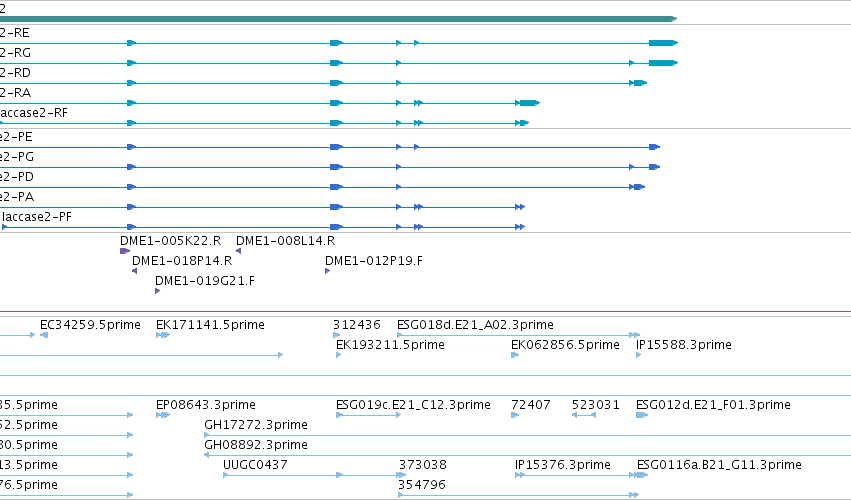This screenshot has height=500, width=851.
Task: Select the EP08643.3prime label
Action: [x=206, y=405]
